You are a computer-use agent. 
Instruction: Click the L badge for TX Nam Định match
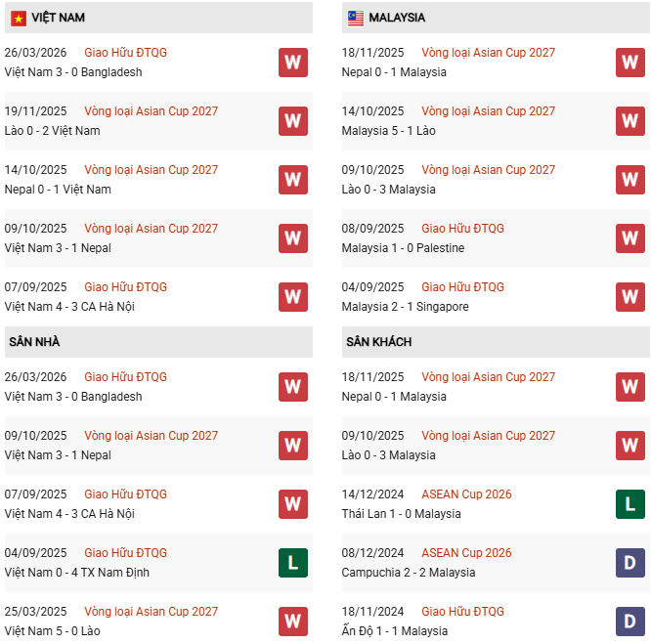[x=292, y=563]
